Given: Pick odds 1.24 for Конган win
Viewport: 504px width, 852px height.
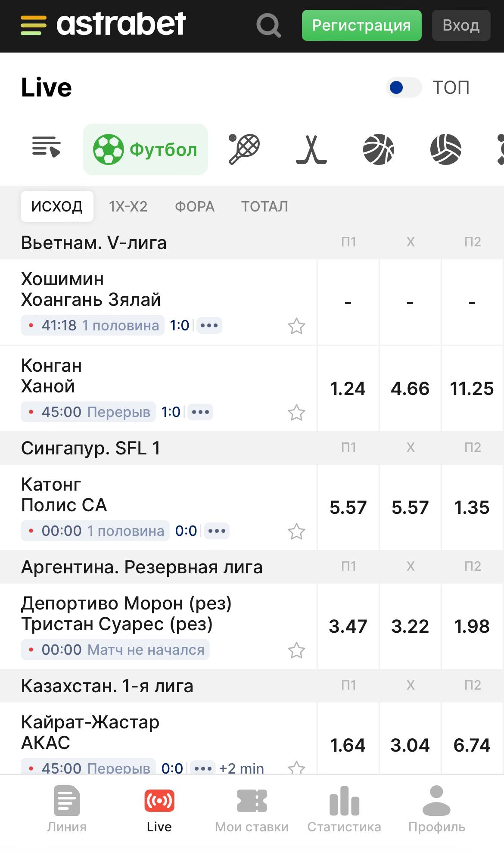Looking at the screenshot, I should (x=348, y=389).
